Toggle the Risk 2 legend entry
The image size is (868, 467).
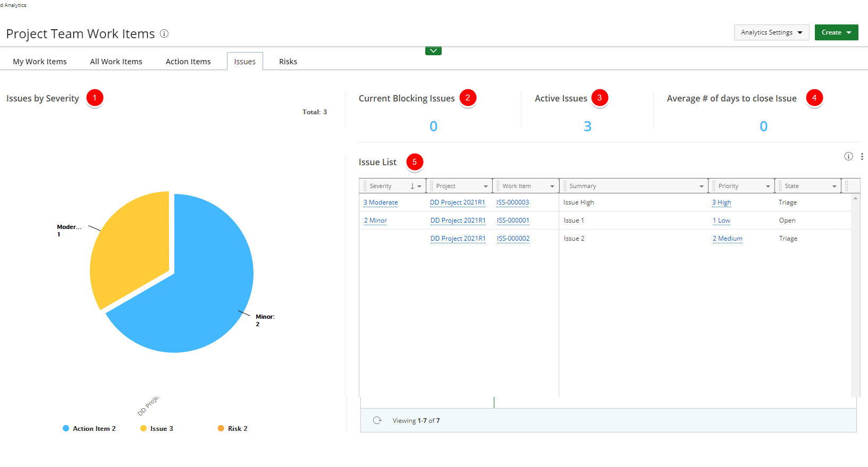(233, 428)
